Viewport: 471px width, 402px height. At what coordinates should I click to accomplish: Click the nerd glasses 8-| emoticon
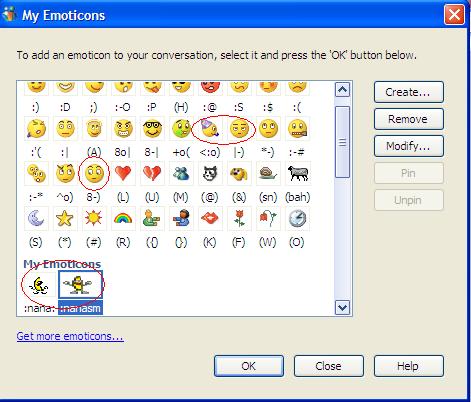(x=152, y=128)
